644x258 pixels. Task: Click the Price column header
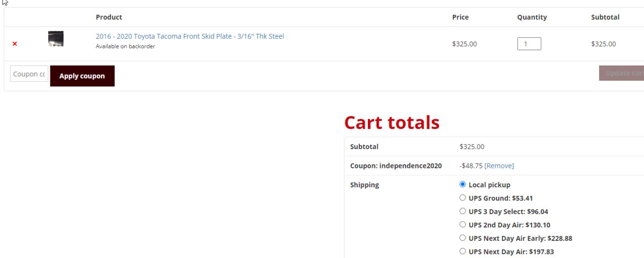[461, 17]
